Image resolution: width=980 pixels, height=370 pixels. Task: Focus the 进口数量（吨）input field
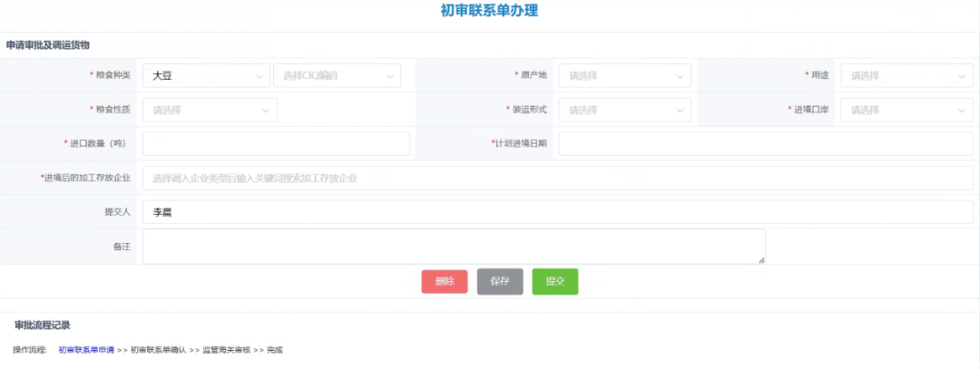click(x=276, y=144)
